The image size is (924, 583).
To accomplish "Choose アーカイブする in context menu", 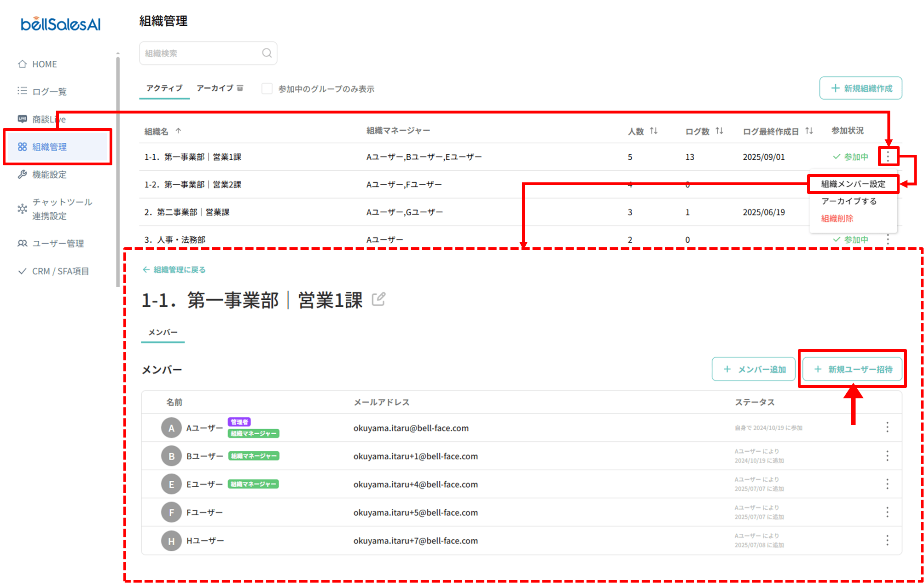I will [848, 201].
